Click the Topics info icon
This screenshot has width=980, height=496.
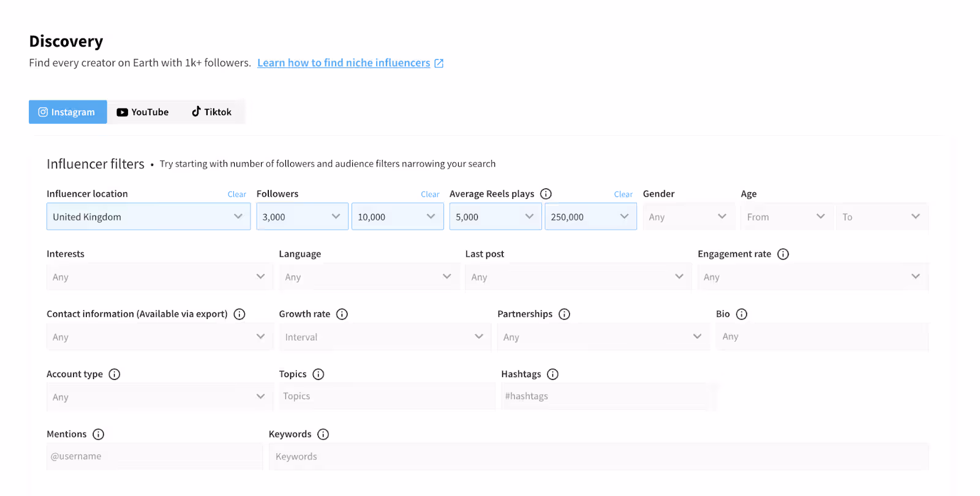[318, 374]
